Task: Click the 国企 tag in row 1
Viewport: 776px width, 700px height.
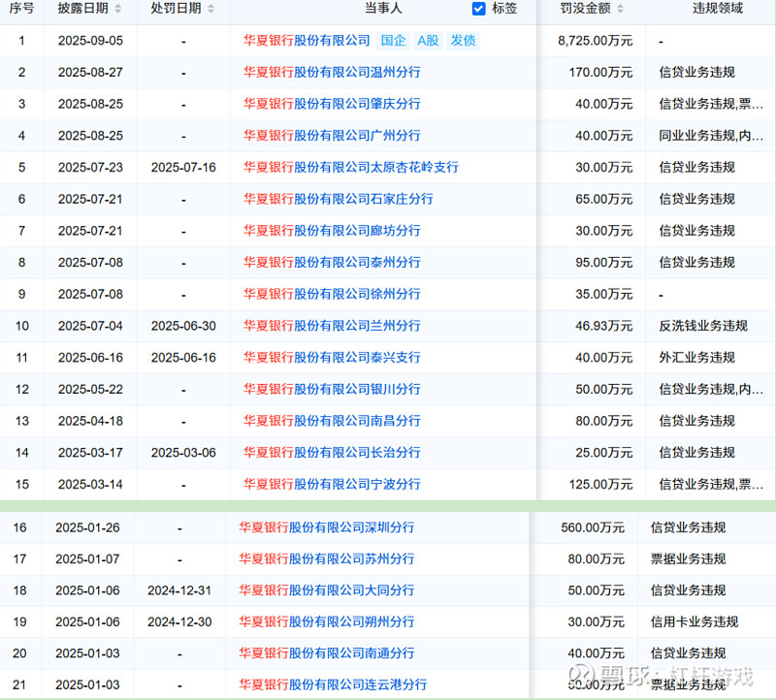Action: 393,41
